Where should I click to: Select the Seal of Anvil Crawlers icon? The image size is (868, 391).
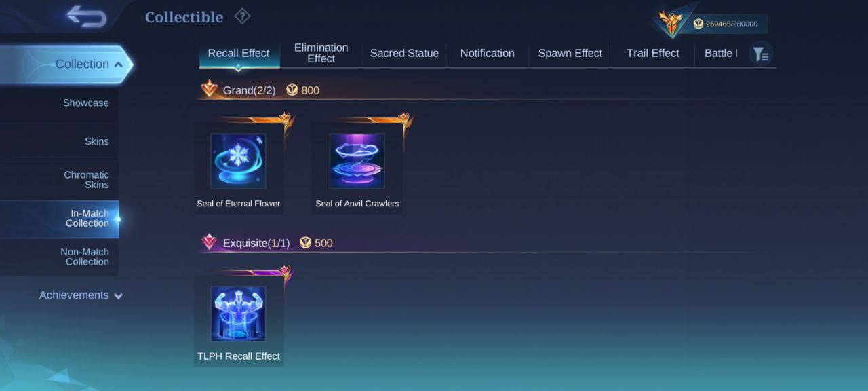[x=357, y=161]
